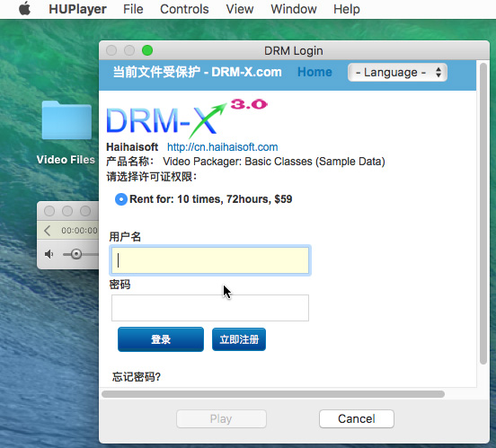Focus the 密码 password field

pos(210,308)
